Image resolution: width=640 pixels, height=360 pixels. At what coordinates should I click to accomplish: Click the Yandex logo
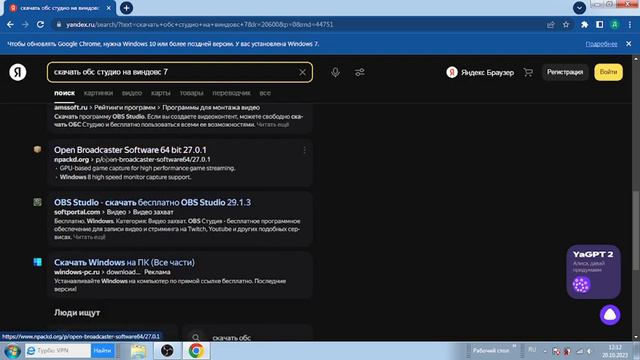tap(18, 72)
